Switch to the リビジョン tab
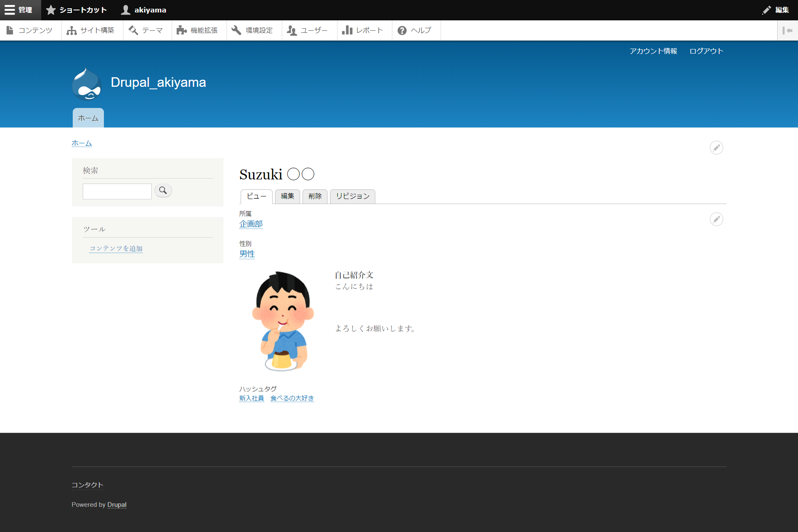 [352, 196]
